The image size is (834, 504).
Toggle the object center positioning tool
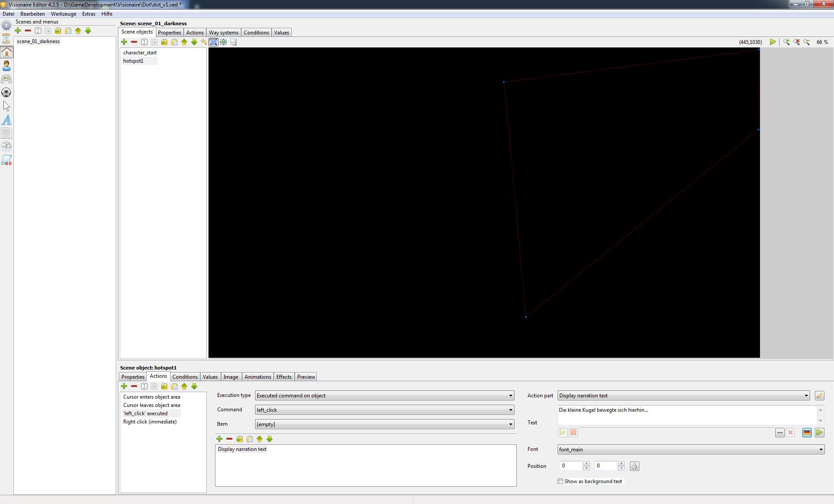tap(223, 42)
